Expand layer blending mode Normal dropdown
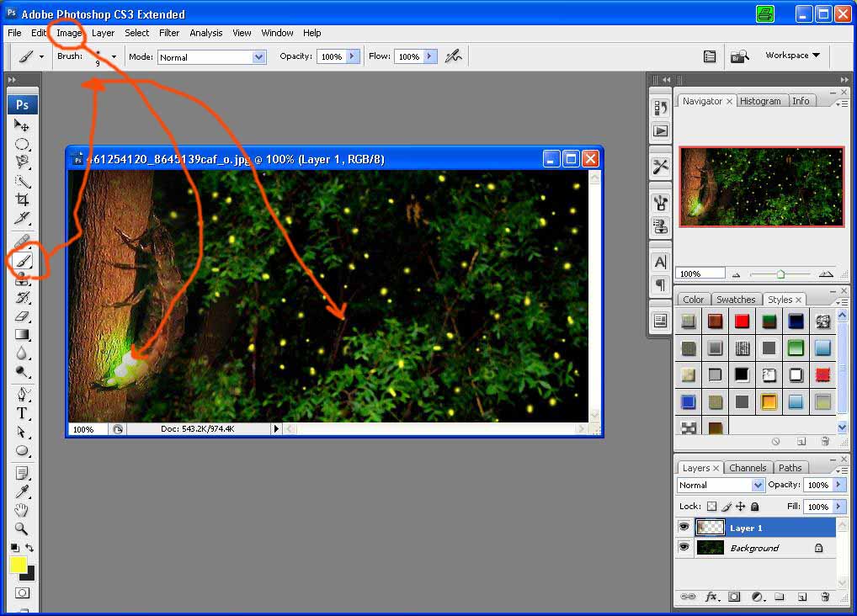 [x=758, y=486]
